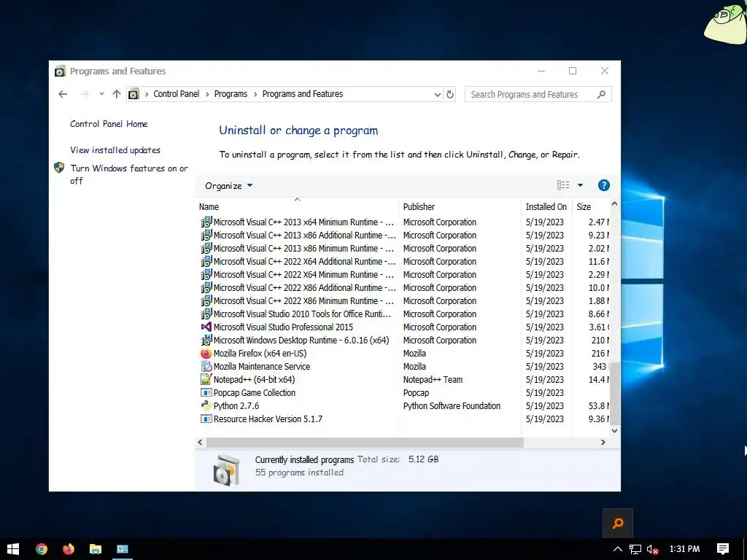Open the blue Help question mark icon
The image size is (747, 560).
click(603, 185)
